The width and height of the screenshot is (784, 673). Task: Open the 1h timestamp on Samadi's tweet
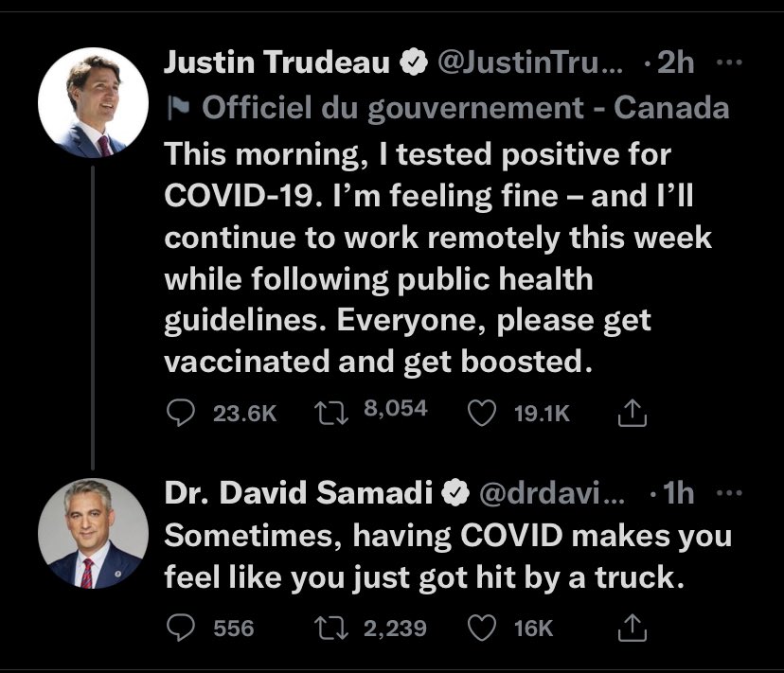[x=675, y=492]
